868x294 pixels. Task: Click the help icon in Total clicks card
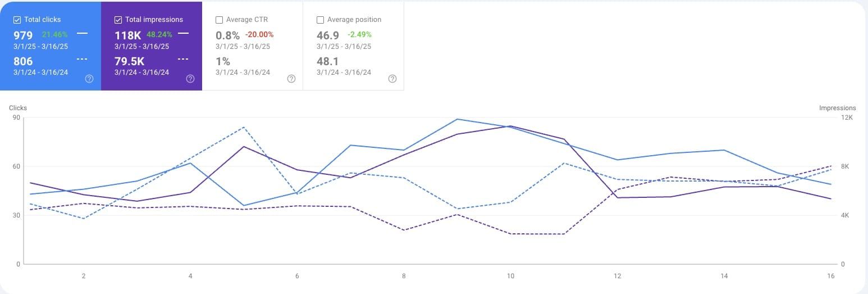click(89, 79)
